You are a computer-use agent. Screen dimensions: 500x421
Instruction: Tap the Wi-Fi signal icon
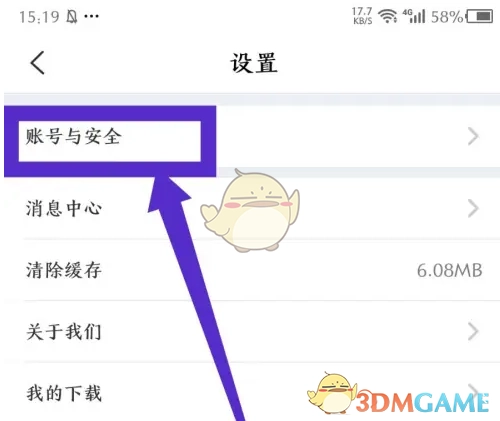point(388,16)
